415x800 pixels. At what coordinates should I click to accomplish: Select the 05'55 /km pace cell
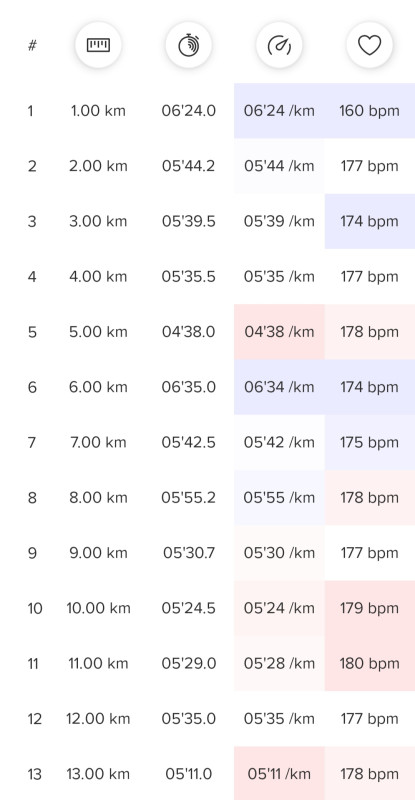click(279, 498)
